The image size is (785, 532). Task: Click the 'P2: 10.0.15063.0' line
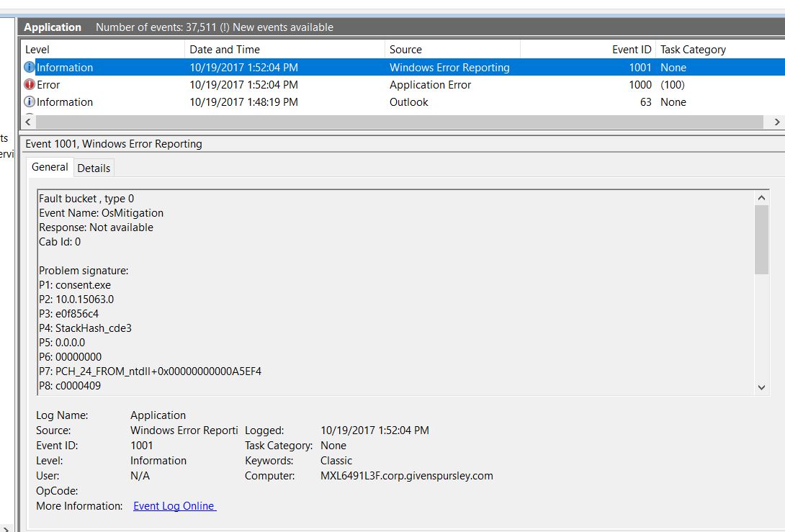coord(76,299)
